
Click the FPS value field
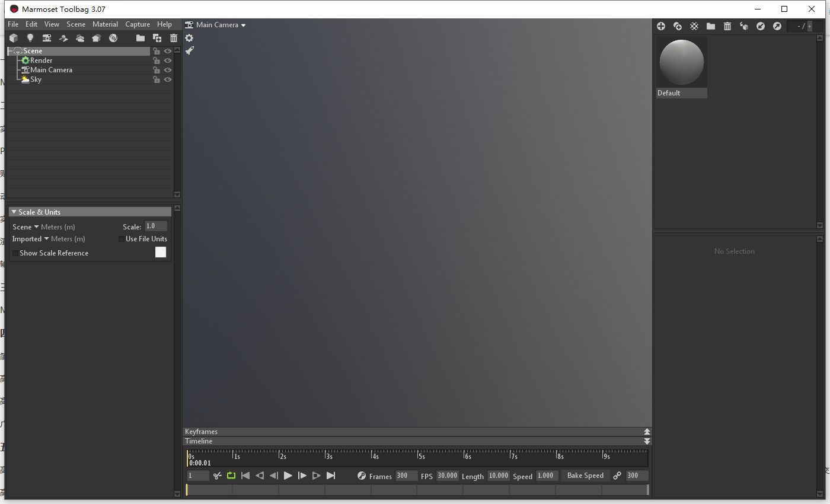(x=448, y=476)
